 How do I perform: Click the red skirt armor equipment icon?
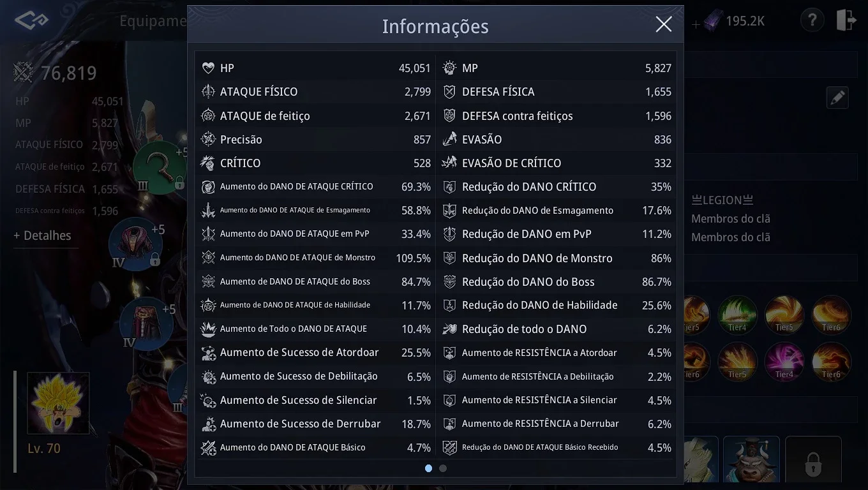pos(146,323)
